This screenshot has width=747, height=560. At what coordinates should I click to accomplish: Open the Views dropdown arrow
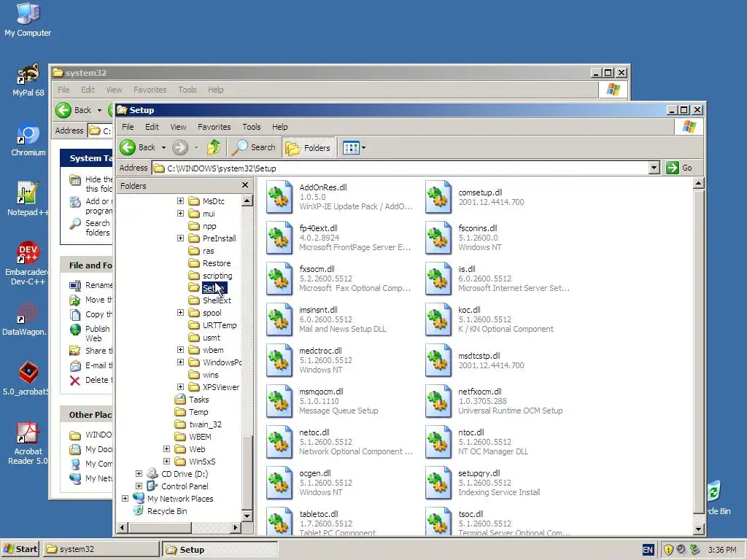tap(363, 147)
